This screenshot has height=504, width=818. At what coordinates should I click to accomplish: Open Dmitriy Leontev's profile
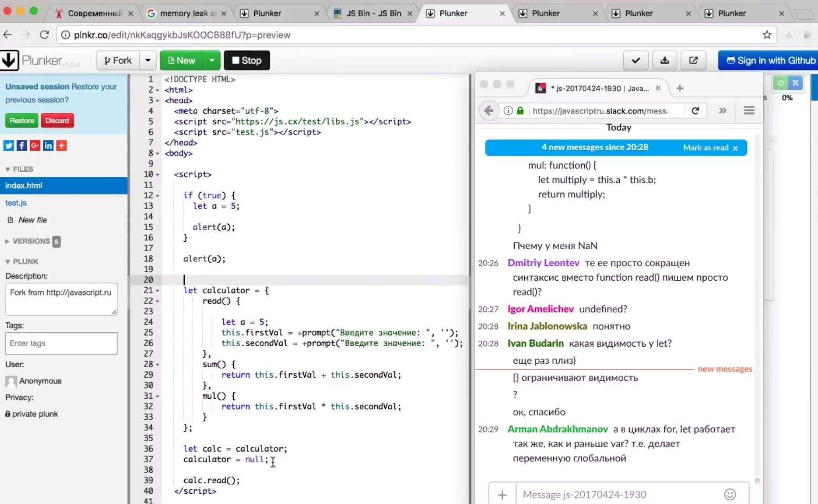click(544, 263)
